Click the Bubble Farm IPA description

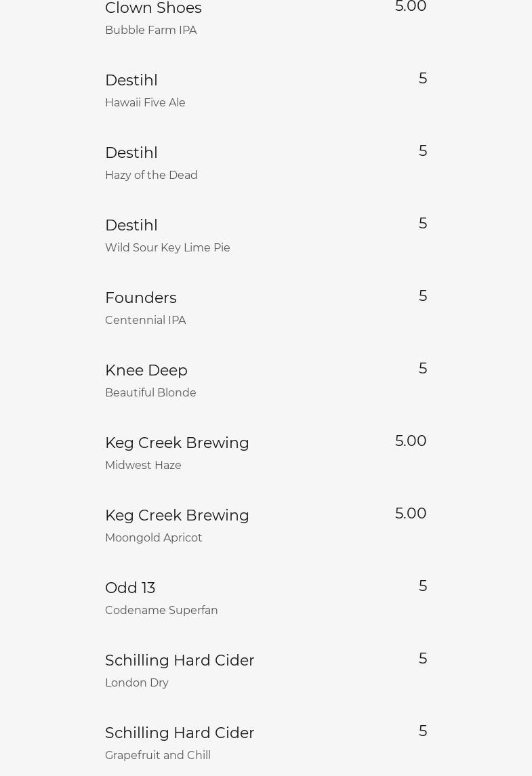[x=150, y=30]
